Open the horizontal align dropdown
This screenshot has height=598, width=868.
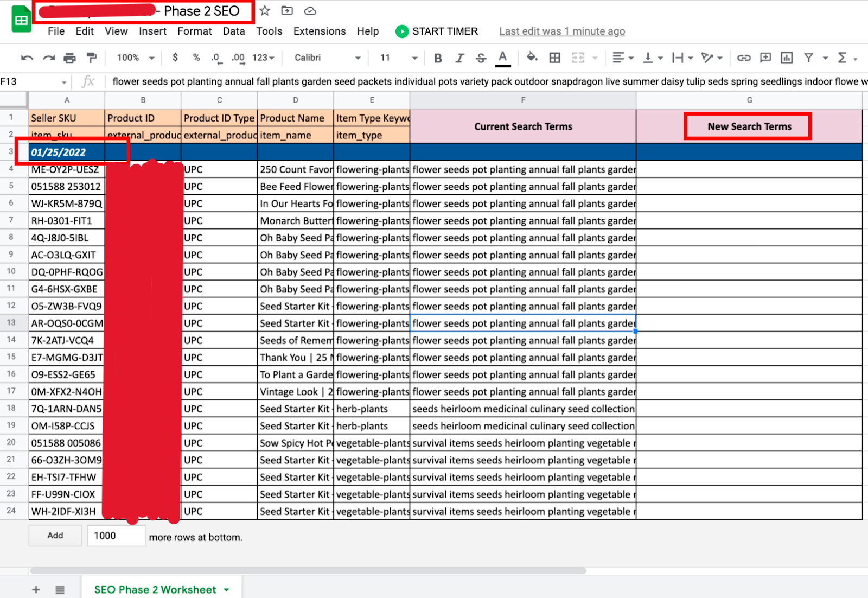coord(623,58)
